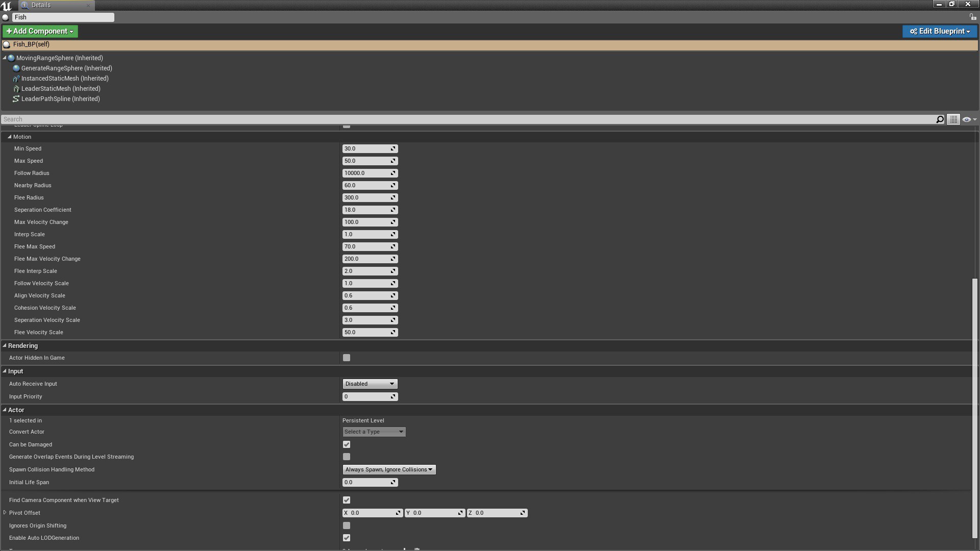Click the Unreal Engine logo icon
The height and width of the screenshot is (551, 980).
(6, 5)
